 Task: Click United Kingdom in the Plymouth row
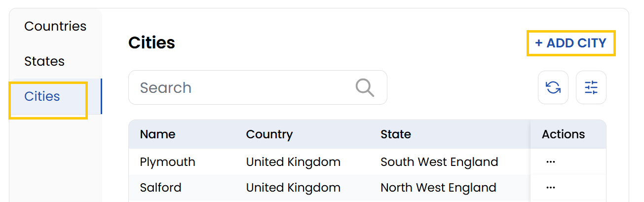pyautogui.click(x=293, y=162)
